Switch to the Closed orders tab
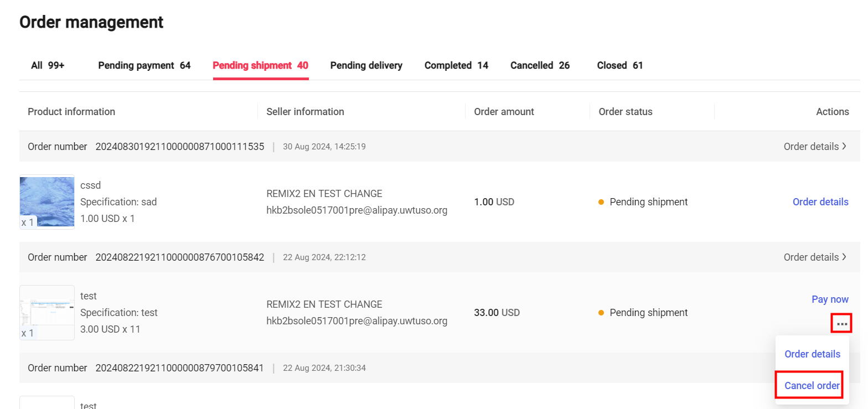Screen dimensions: 868x409 click(619, 65)
